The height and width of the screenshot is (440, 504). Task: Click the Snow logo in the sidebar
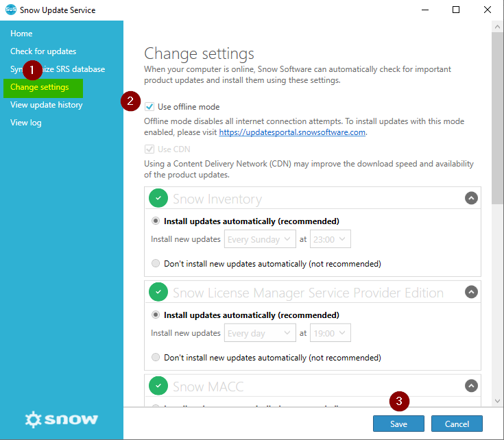coord(62,419)
